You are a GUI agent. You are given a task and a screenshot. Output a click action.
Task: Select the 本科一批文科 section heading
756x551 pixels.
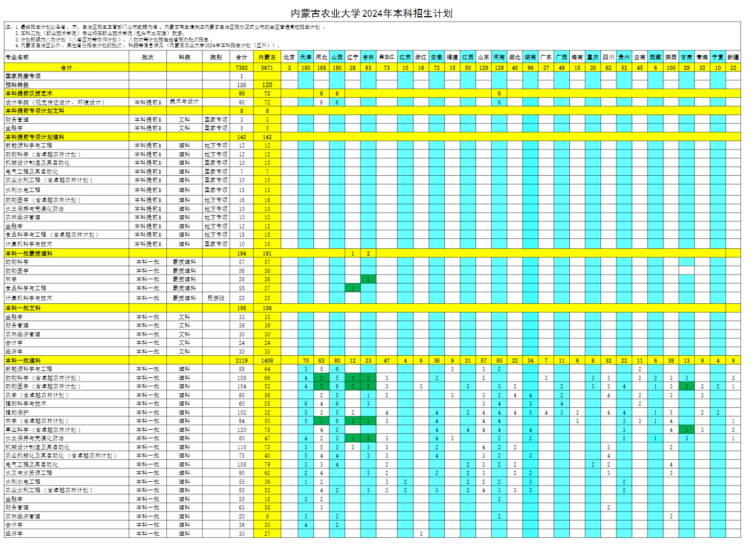point(23,308)
